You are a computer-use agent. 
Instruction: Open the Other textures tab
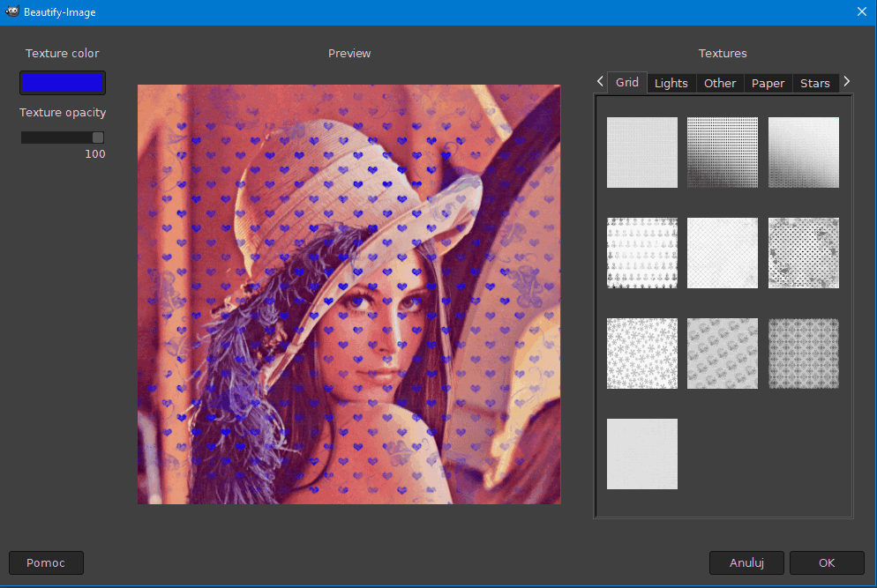pos(720,83)
